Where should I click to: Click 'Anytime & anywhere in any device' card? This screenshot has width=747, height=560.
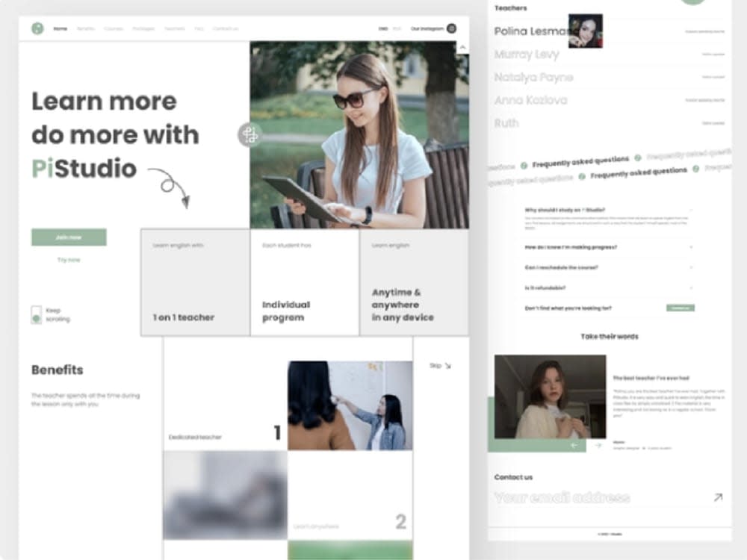[x=414, y=282]
